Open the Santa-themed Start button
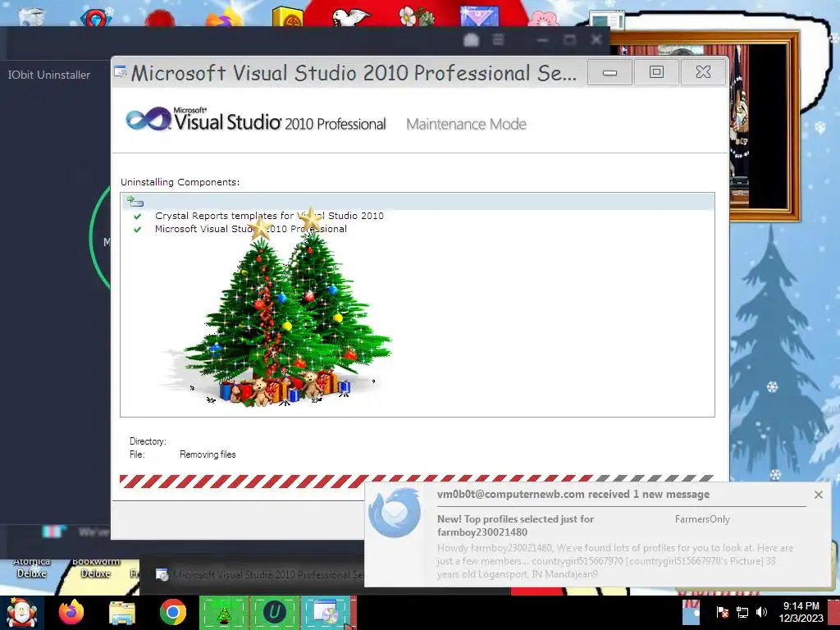The width and height of the screenshot is (840, 630). (22, 613)
